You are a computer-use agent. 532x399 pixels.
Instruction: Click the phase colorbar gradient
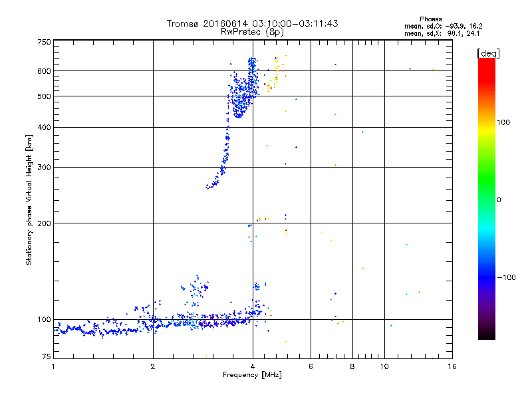tap(487, 198)
